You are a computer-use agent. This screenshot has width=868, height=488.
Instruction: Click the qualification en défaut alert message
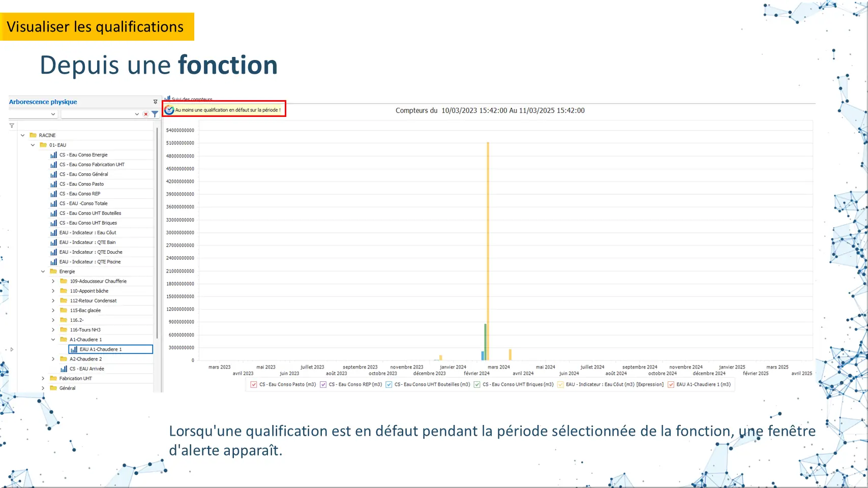click(228, 110)
